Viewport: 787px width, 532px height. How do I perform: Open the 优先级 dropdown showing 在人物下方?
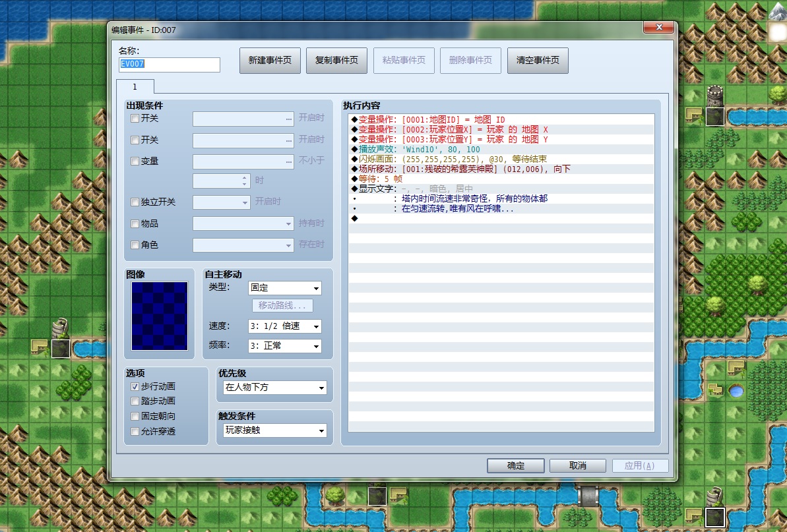click(x=275, y=388)
